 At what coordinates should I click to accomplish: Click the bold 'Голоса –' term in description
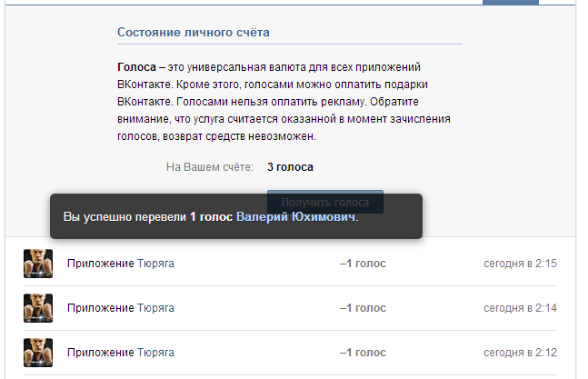[x=141, y=67]
